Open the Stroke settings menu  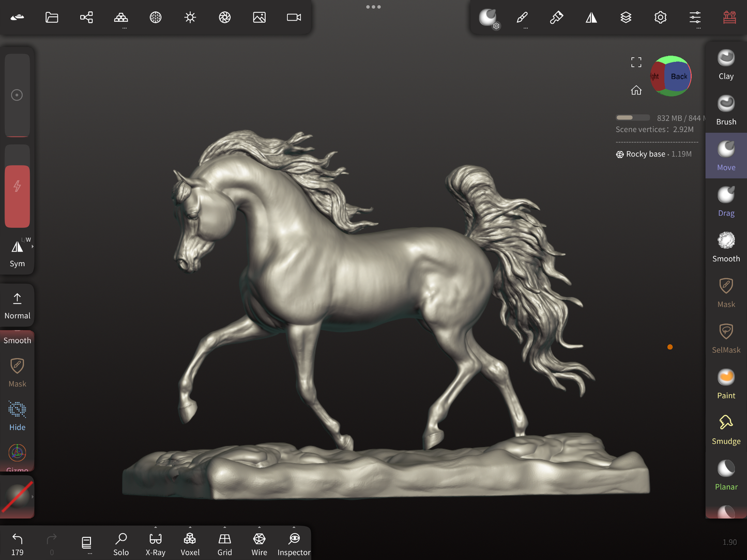pyautogui.click(x=522, y=18)
